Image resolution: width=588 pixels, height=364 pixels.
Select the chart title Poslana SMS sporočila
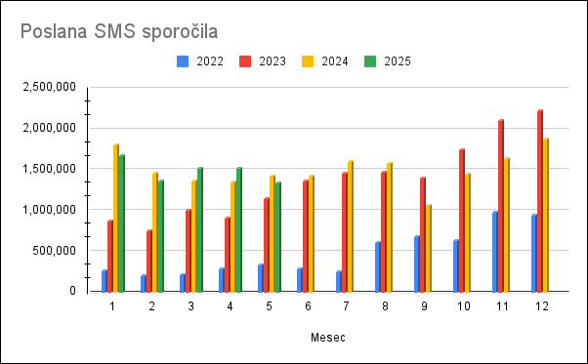click(x=119, y=31)
